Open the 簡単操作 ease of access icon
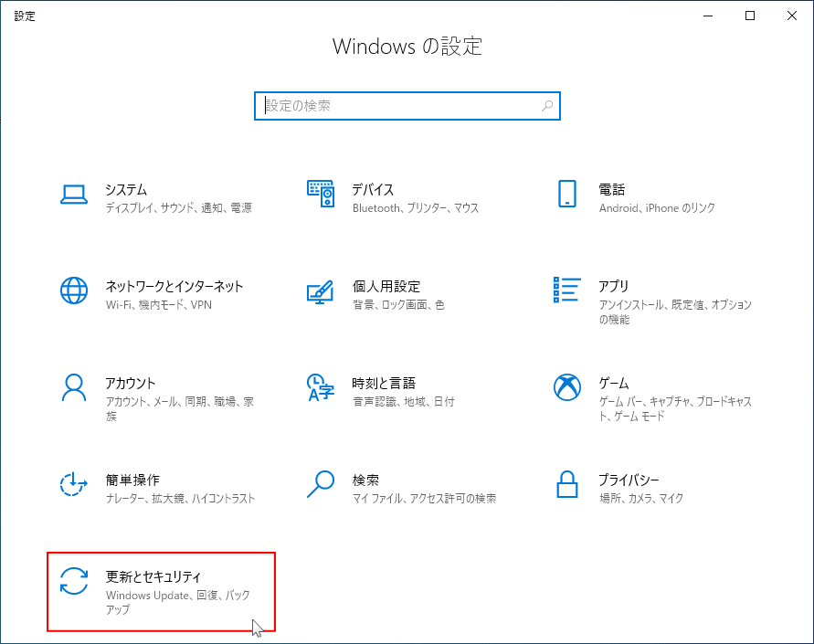This screenshot has width=814, height=644. click(73, 483)
